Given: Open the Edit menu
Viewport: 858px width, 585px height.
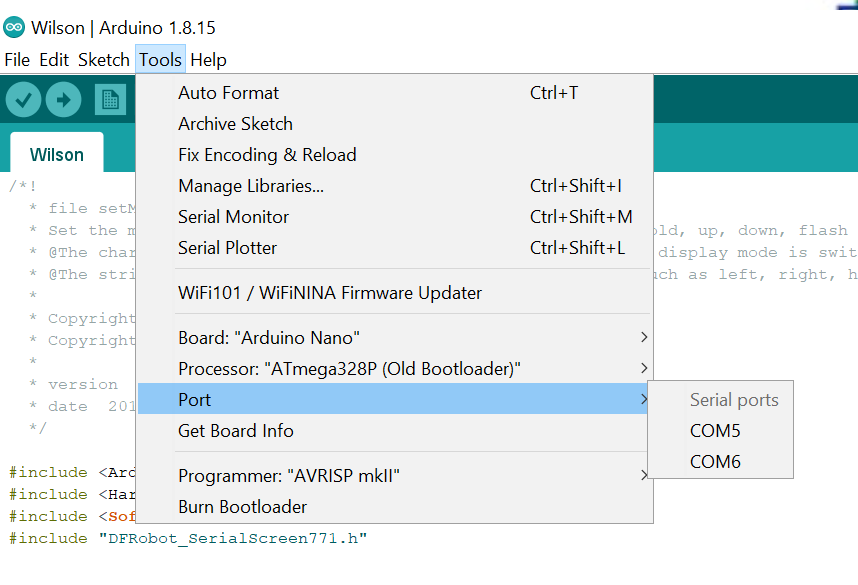Looking at the screenshot, I should pos(54,60).
